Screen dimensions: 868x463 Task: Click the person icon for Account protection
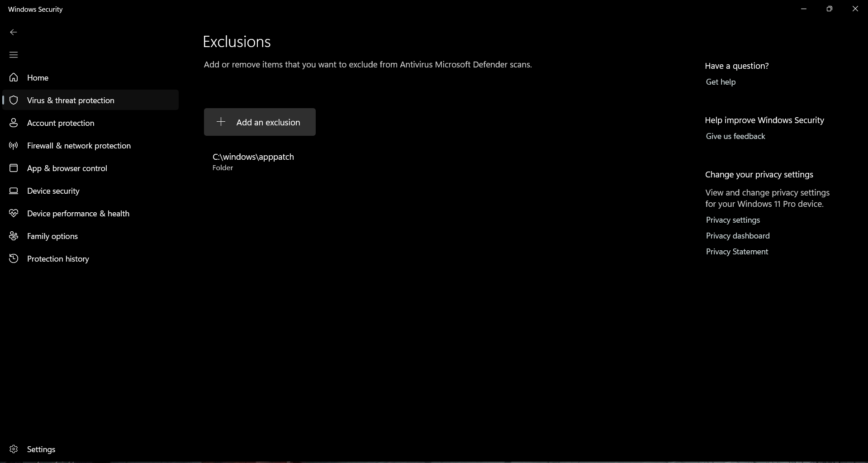point(14,123)
